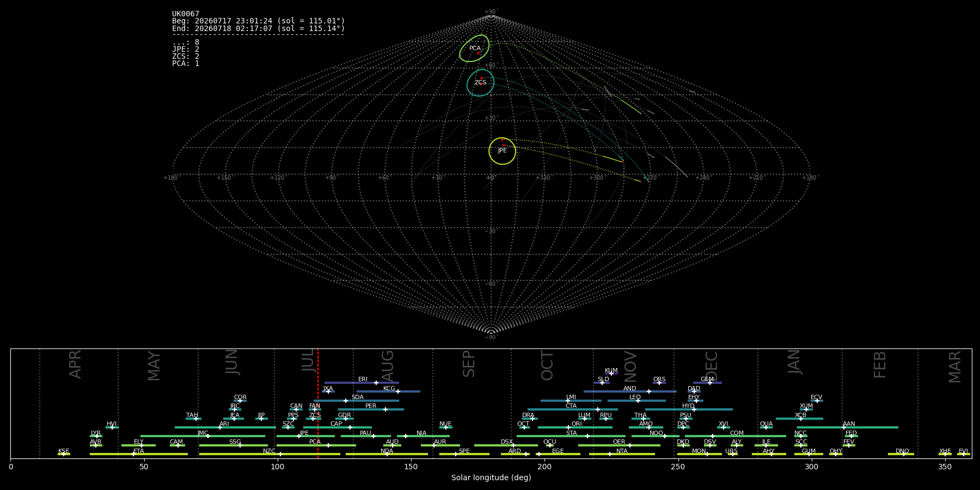
Task: Click the XHE shower label in timeline
Action: (945, 451)
